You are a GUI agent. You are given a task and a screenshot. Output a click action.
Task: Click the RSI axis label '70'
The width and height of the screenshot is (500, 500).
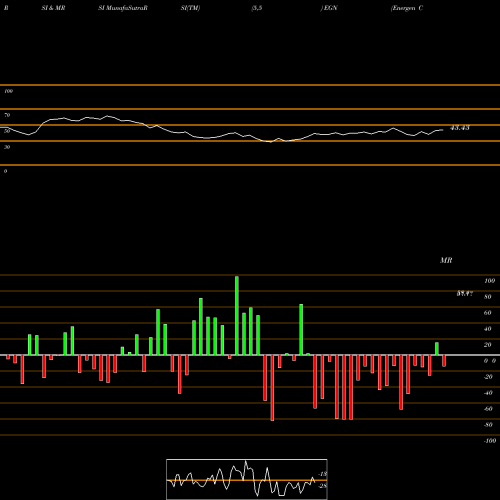7,115
